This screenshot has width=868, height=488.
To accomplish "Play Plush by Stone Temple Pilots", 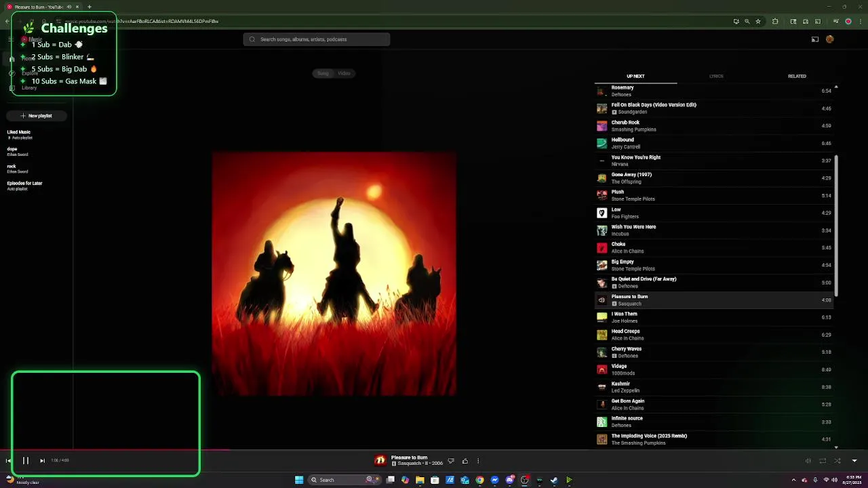I will [715, 195].
